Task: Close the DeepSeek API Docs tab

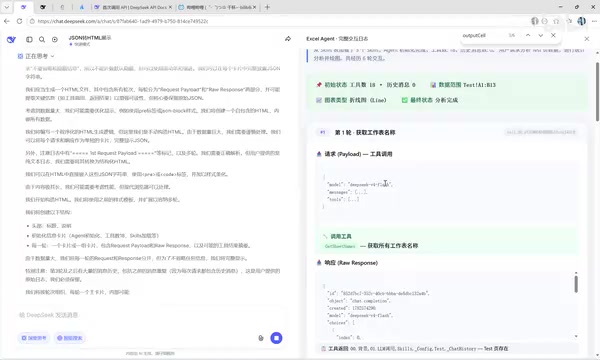Action: coord(170,7)
